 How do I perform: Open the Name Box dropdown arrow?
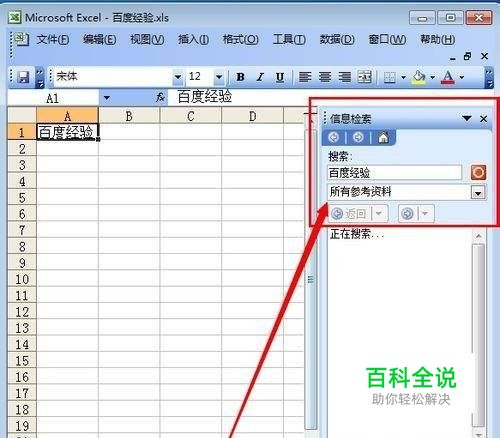[107, 98]
